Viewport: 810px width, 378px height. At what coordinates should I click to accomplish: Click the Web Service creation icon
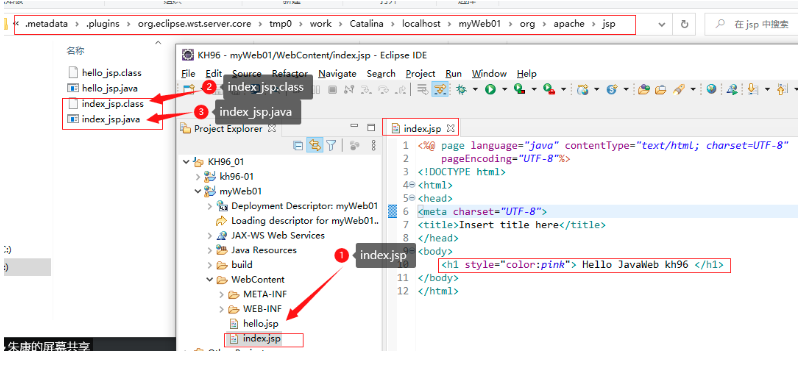click(612, 89)
